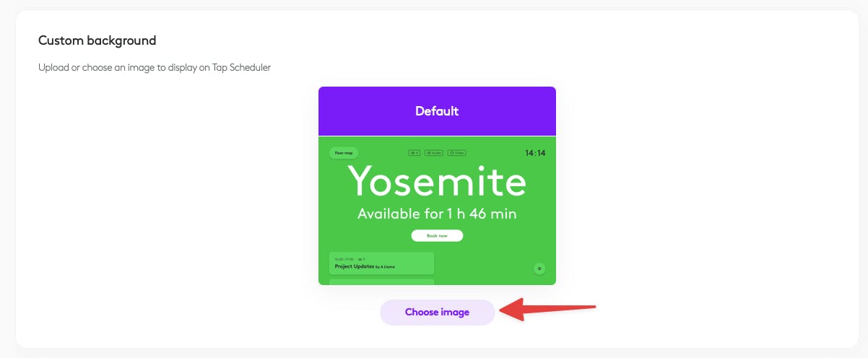
Task: Select the Default background header
Action: (437, 111)
